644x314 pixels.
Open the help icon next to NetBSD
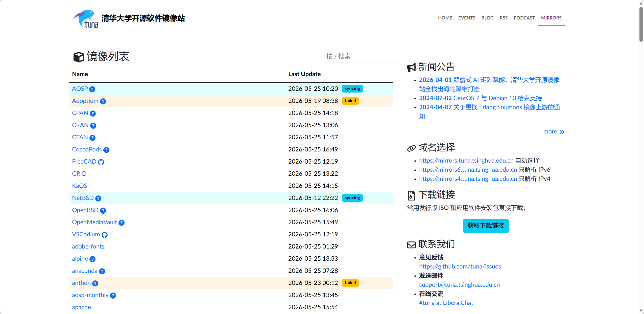98,198
